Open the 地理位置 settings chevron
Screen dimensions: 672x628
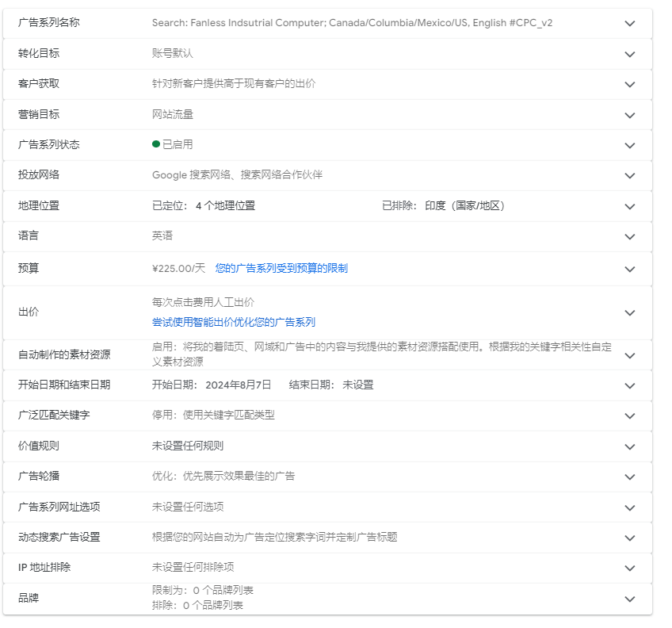(630, 206)
